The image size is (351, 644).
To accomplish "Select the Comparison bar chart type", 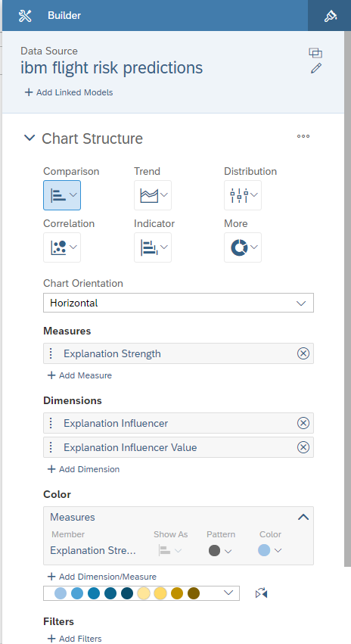I will [x=62, y=195].
